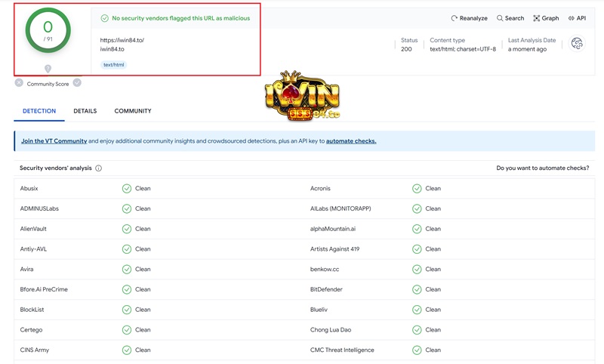604x364 pixels.
Task: Click the ADMINUSLabs clean check icon
Action: click(127, 208)
